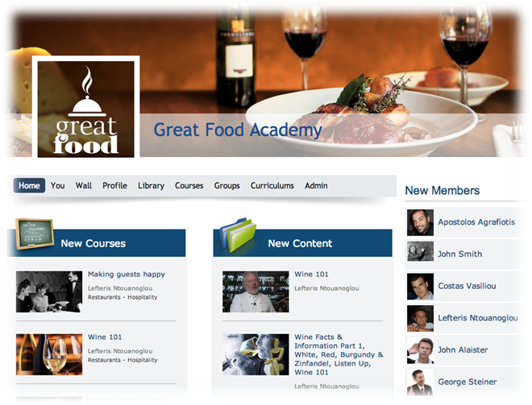The image size is (532, 405).
Task: Open the Admin section
Action: pos(316,185)
